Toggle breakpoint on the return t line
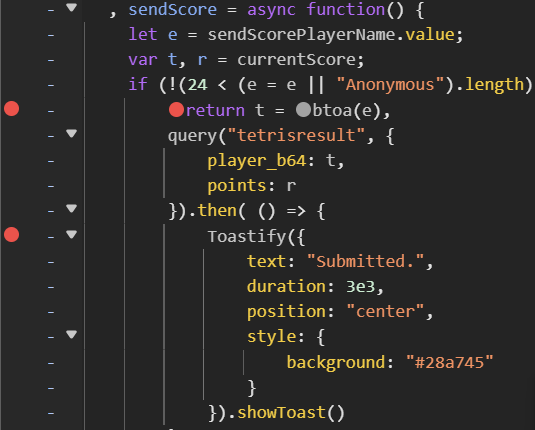 [12, 109]
